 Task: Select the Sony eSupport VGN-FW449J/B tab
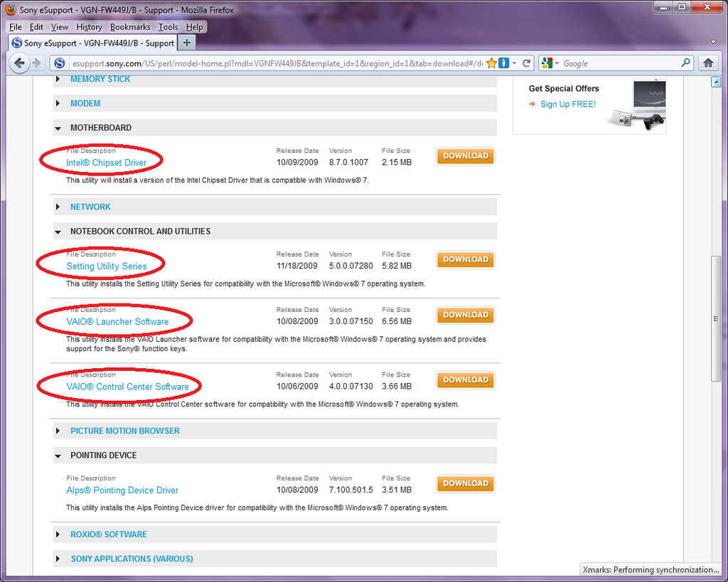(92, 43)
